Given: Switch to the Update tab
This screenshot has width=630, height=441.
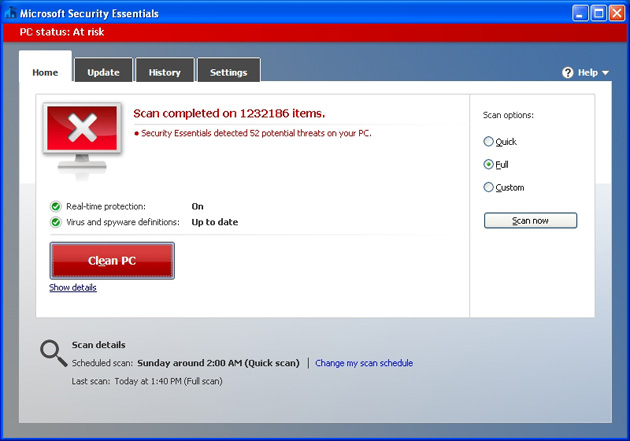Looking at the screenshot, I should 103,72.
